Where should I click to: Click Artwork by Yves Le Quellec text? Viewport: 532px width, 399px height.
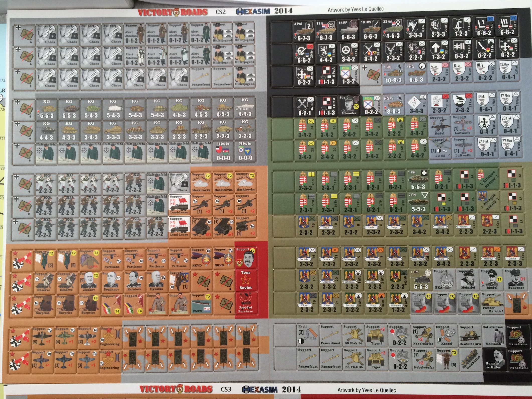(x=356, y=10)
